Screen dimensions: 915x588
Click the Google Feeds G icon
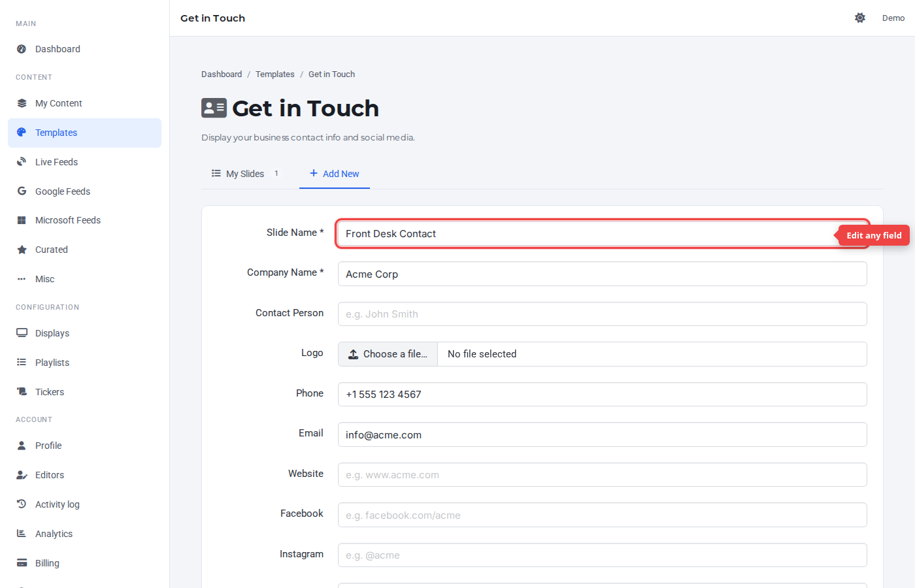click(22, 191)
